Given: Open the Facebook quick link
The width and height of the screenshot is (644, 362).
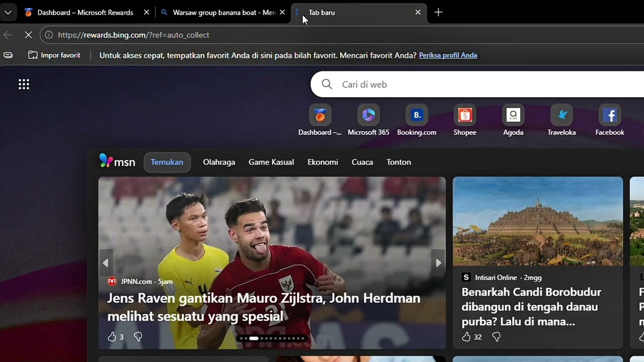Looking at the screenshot, I should tap(610, 121).
